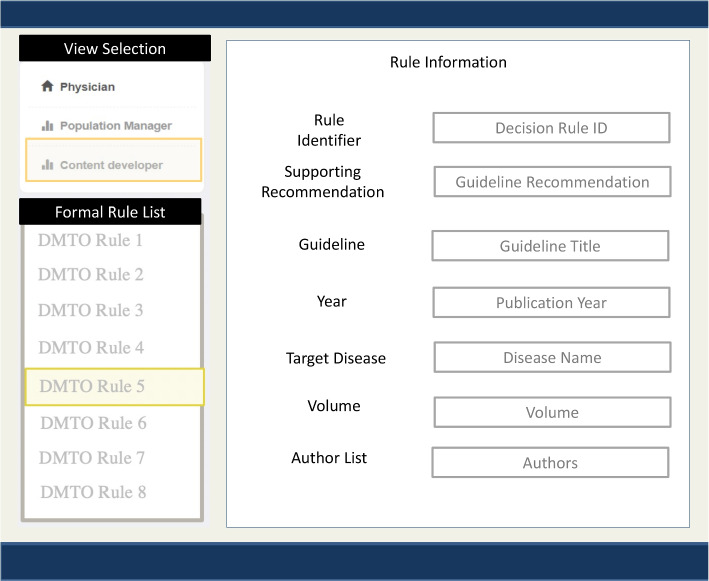709x581 pixels.
Task: Pick DMTO Rule 3 in rule list
Action: [90, 311]
